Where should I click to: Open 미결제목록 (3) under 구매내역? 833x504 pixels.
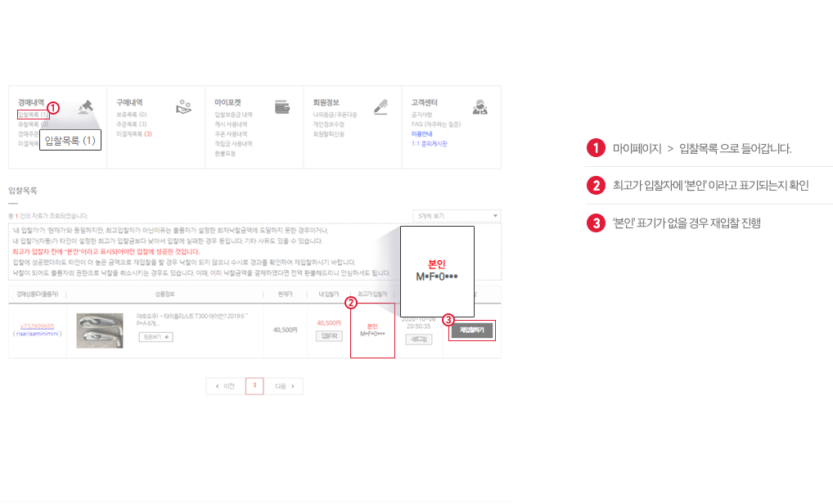click(134, 133)
